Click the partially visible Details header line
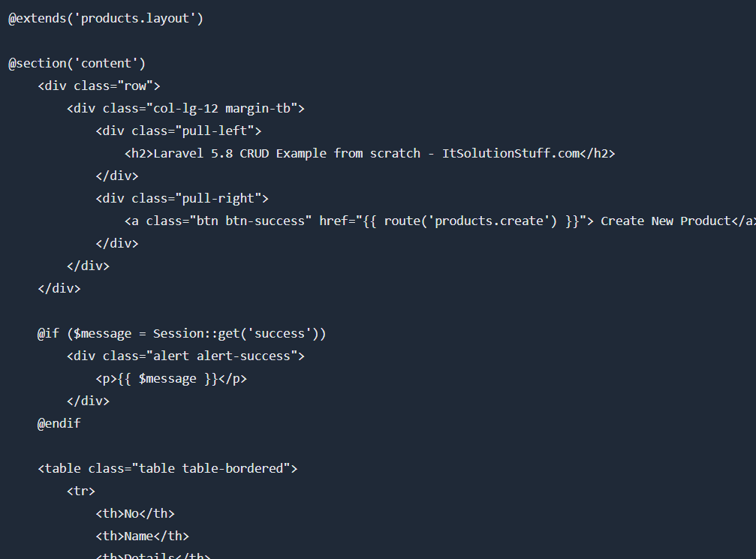Image resolution: width=756 pixels, height=559 pixels. 153,555
